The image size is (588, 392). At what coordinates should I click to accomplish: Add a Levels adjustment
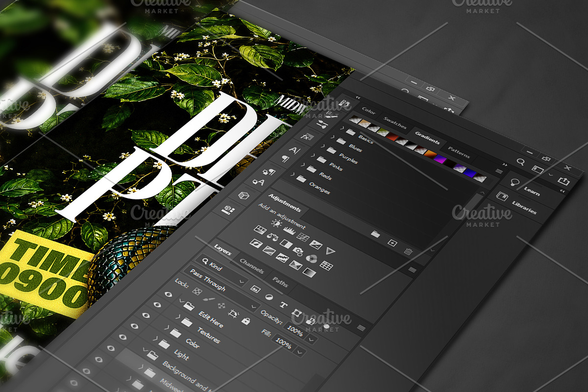289,230
